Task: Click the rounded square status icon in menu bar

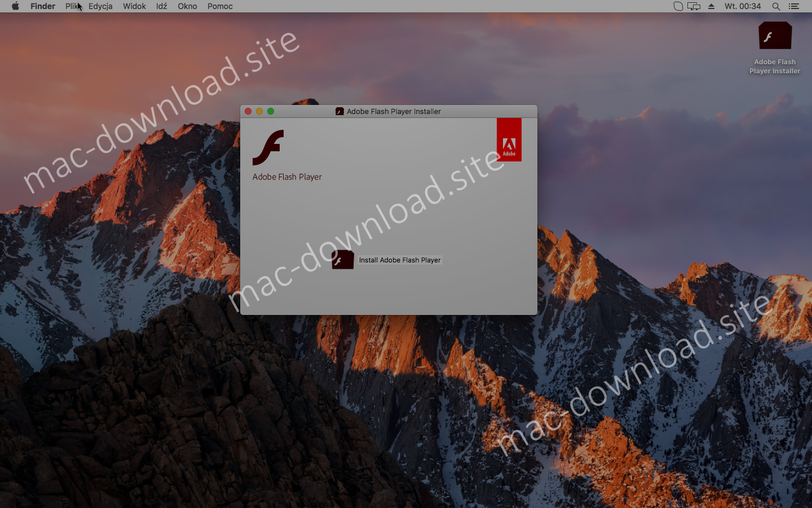Action: (678, 6)
